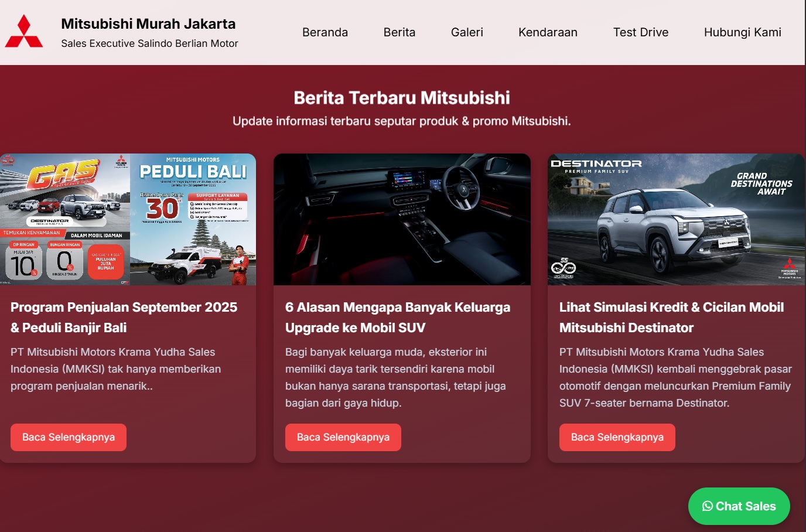
Task: Click Baca Selengkapnya on the SUV article
Action: pyautogui.click(x=343, y=437)
